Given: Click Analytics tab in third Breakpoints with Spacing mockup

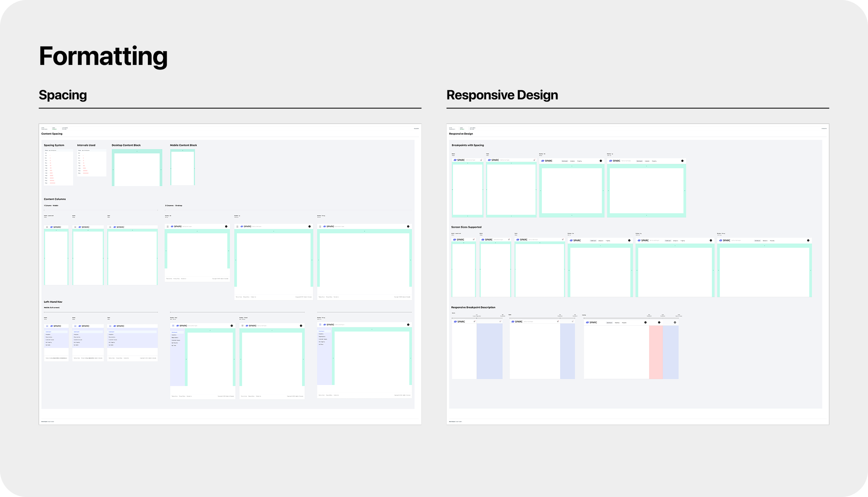Looking at the screenshot, I should (572, 161).
